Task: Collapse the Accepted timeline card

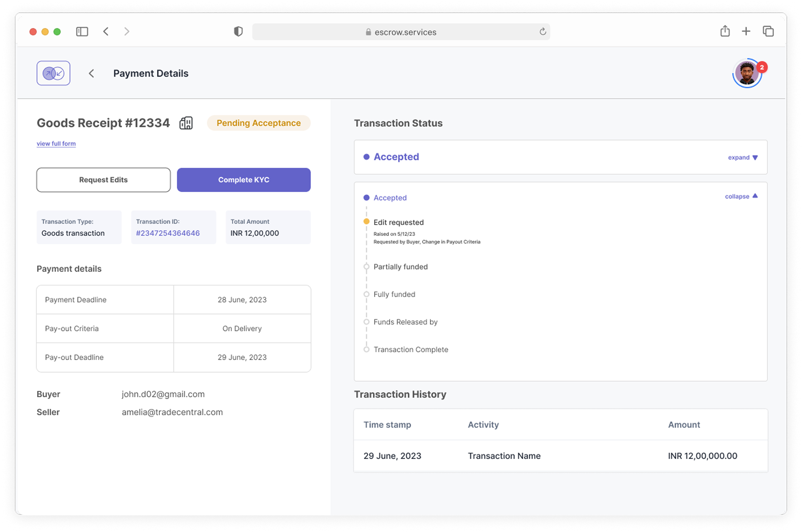Action: click(x=741, y=196)
